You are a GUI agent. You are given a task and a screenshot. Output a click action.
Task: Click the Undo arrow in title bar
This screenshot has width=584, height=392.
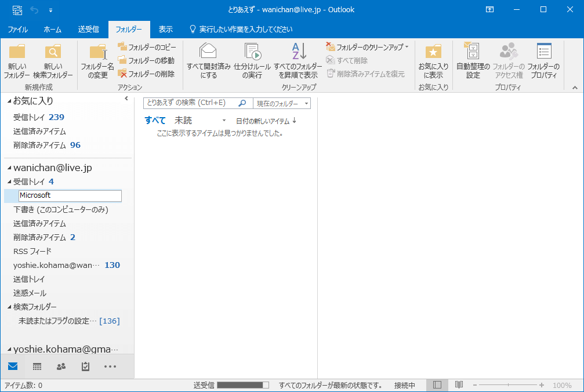tap(34, 10)
